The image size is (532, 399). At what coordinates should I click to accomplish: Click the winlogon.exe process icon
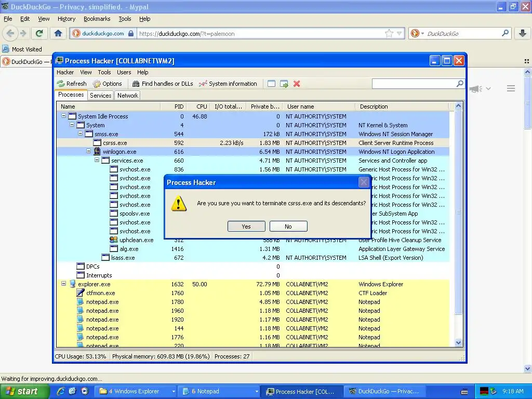[97, 151]
